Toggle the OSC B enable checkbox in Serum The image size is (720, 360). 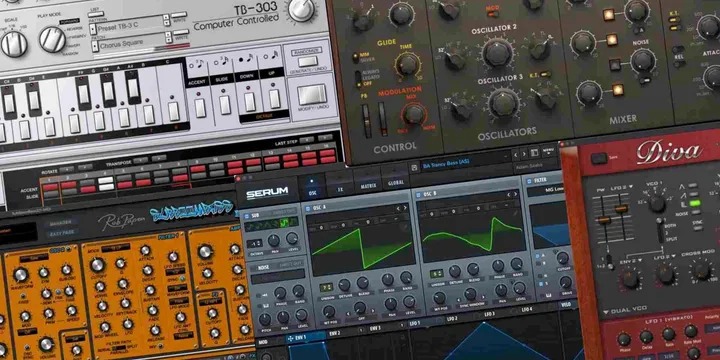click(x=418, y=194)
